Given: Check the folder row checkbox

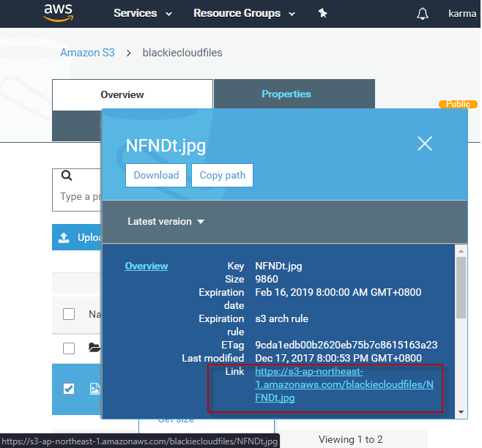Looking at the screenshot, I should coord(69,348).
